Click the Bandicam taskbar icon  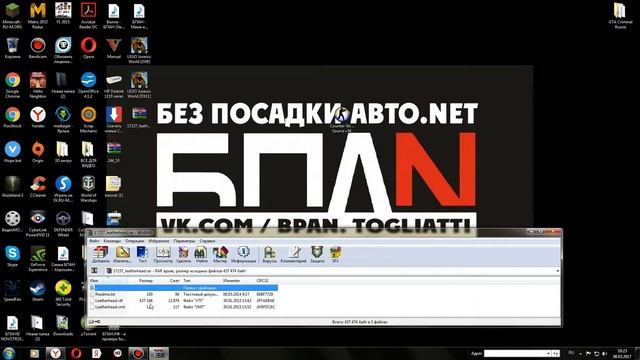[138, 353]
